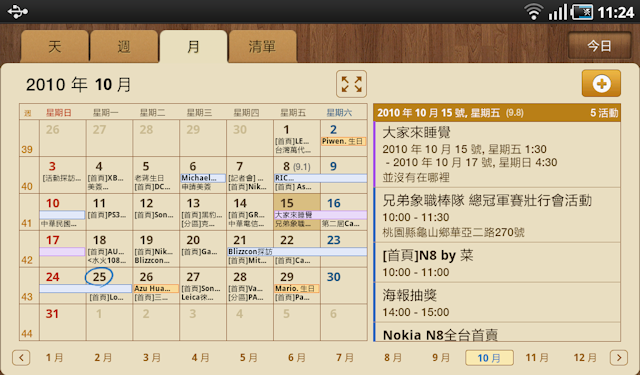Open the 清單 (list) view tab
The image size is (640, 375).
click(262, 46)
